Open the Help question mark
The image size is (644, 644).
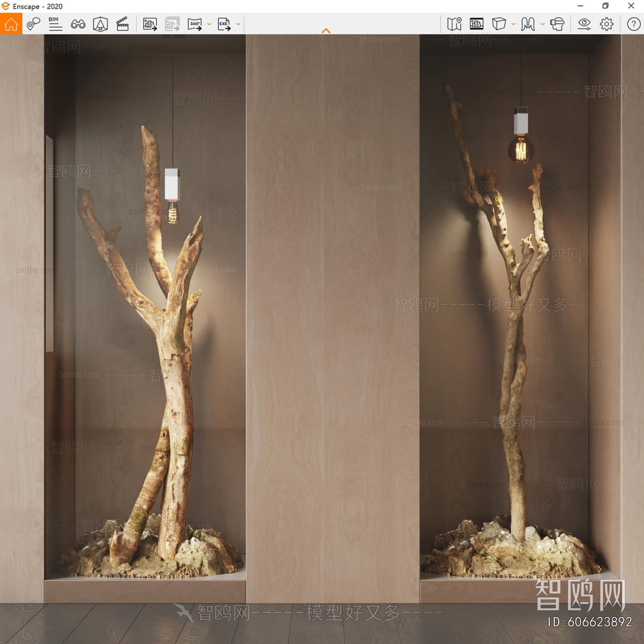[x=634, y=24]
